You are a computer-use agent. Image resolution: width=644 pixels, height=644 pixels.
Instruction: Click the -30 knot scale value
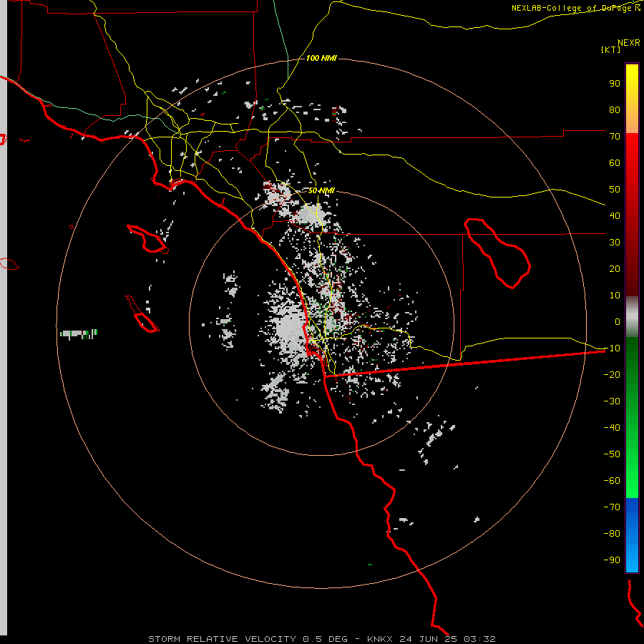pos(612,401)
